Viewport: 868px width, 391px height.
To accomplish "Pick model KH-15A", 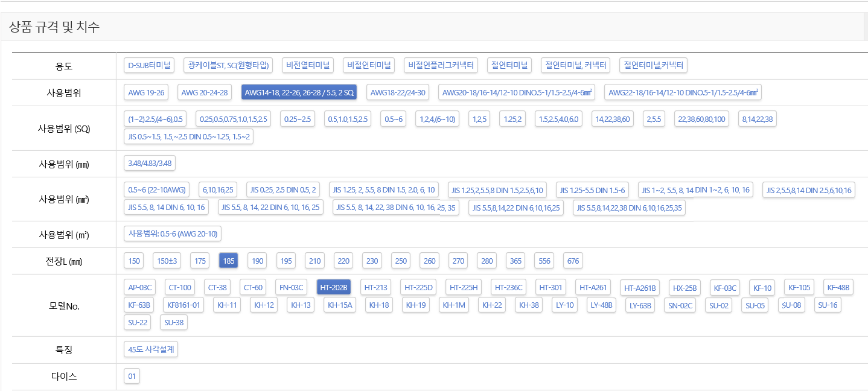I will click(340, 305).
